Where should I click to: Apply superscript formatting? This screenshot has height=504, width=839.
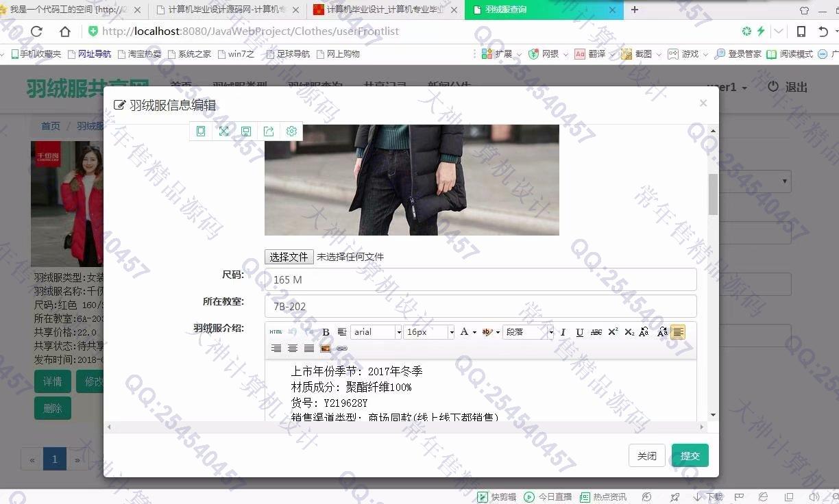pyautogui.click(x=613, y=332)
